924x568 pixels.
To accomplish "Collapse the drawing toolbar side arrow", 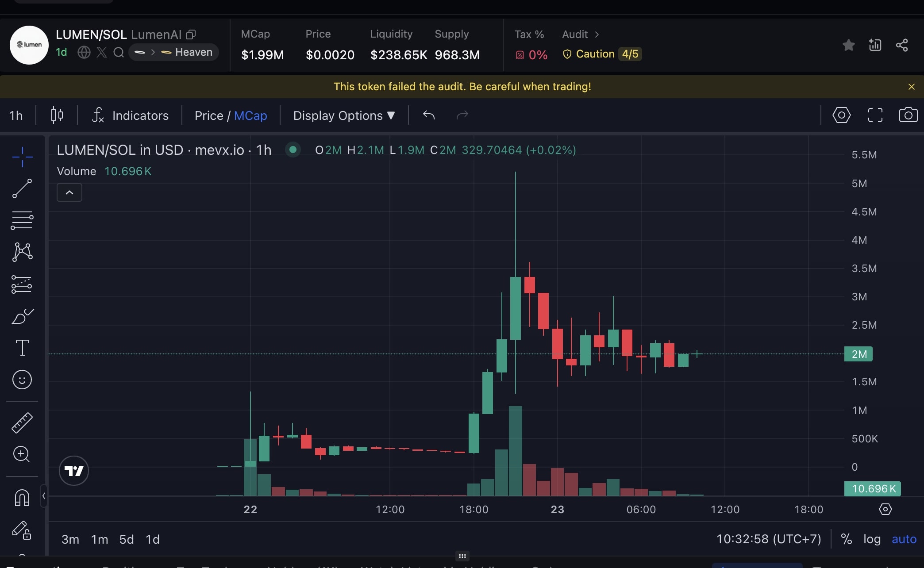I will 43,496.
